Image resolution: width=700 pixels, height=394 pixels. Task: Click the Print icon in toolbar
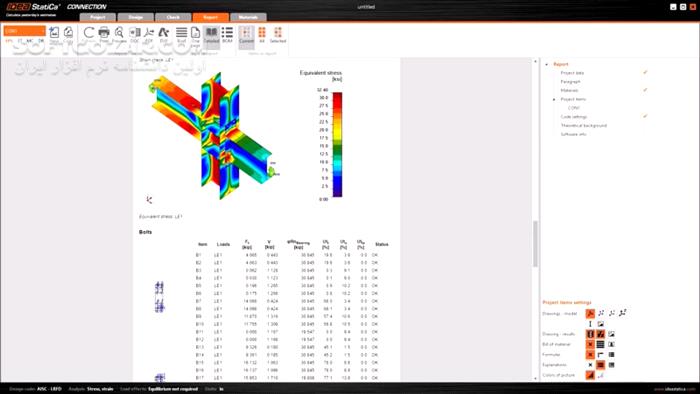(x=104, y=33)
